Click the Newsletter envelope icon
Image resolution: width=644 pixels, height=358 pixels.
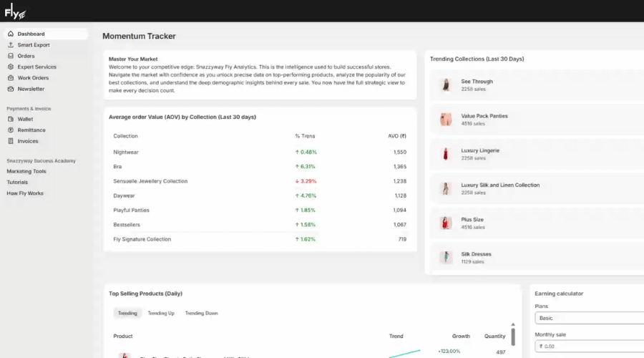tap(11, 89)
